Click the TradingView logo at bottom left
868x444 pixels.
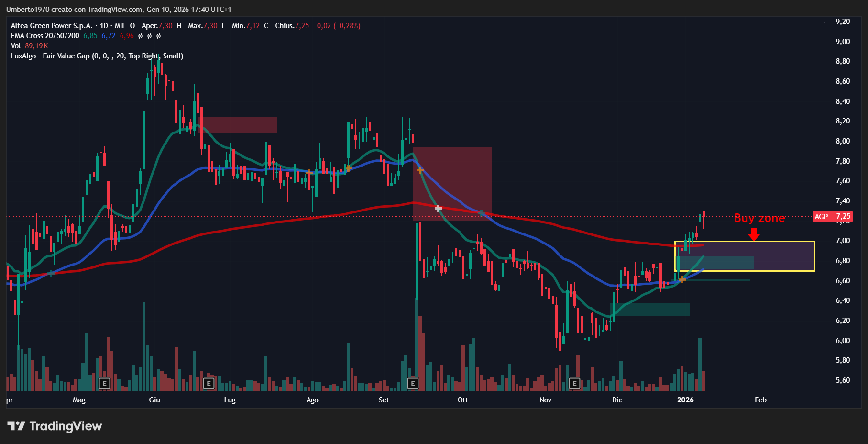(x=55, y=426)
